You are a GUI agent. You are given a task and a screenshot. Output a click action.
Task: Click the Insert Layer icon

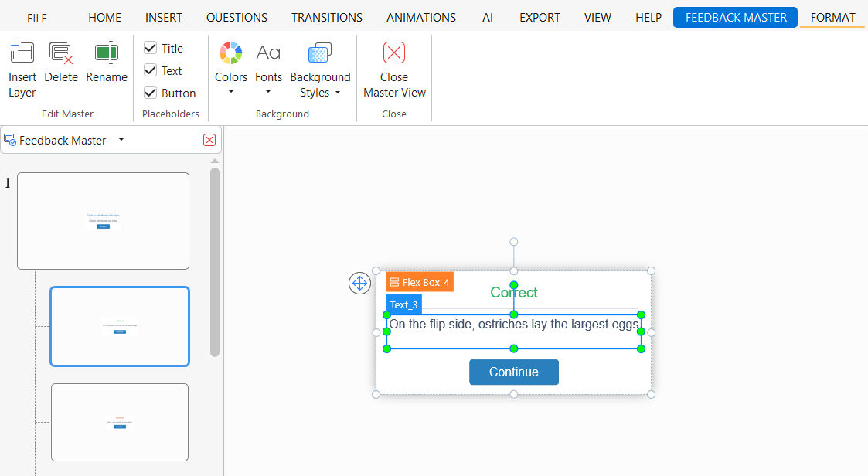point(22,53)
